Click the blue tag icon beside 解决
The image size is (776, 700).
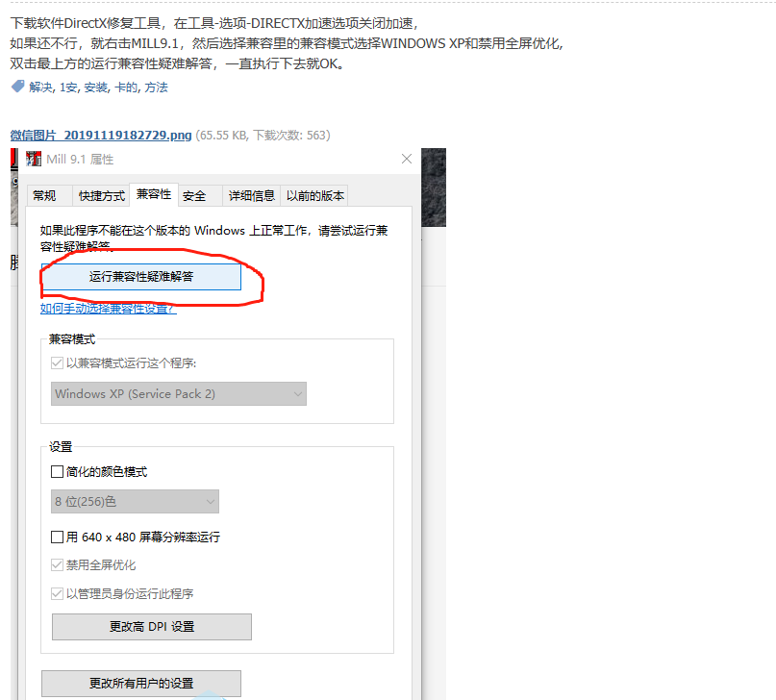click(x=18, y=87)
